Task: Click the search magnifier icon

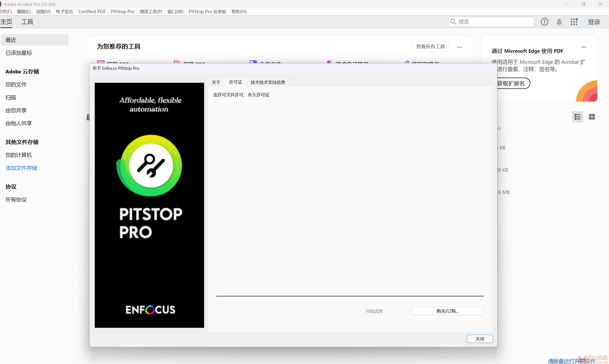Action: pos(453,22)
